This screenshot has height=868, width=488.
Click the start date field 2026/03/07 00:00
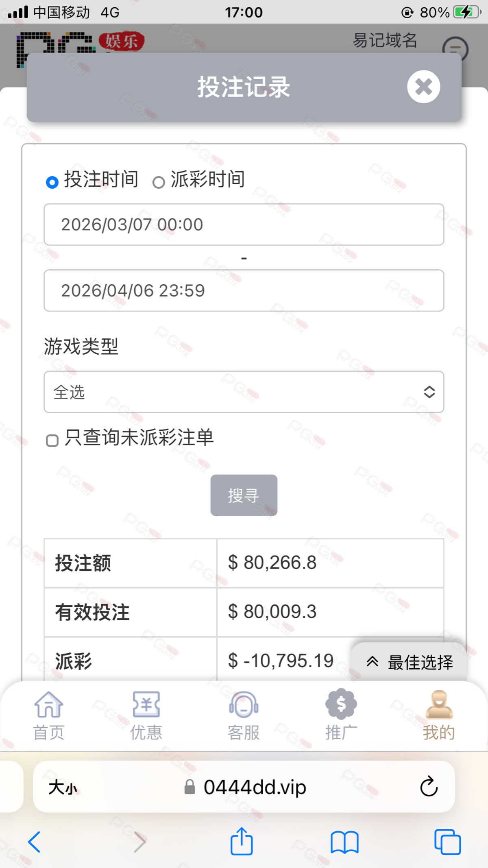(x=244, y=225)
